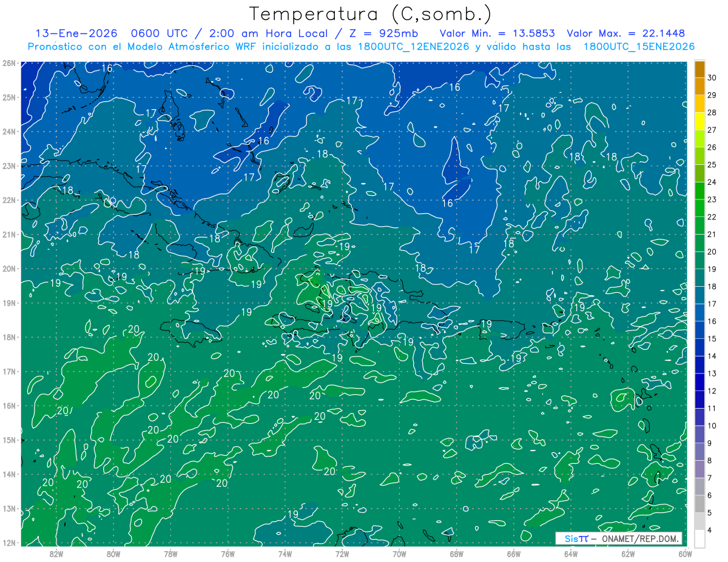Click the 'Temperatura (C,somb.)' chart title
This screenshot has height=562, width=728.
[371, 14]
